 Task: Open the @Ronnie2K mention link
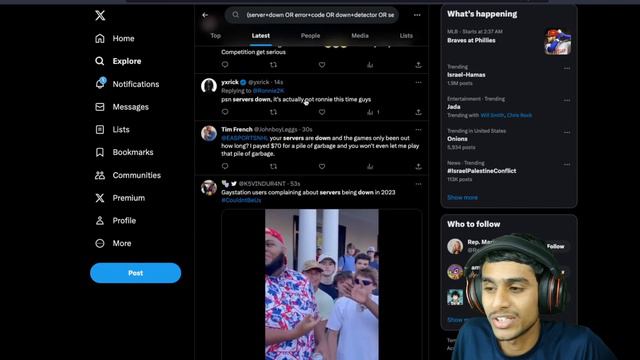click(x=268, y=91)
